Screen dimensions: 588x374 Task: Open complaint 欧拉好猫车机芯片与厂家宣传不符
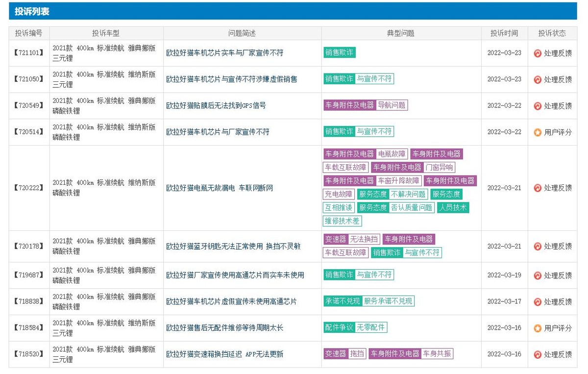click(218, 132)
